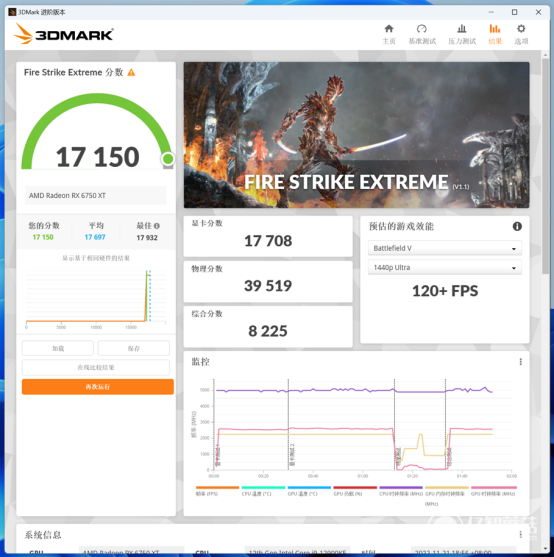The height and width of the screenshot is (557, 554).
Task: Expand the Battlefield V game dropdown
Action: pos(445,248)
